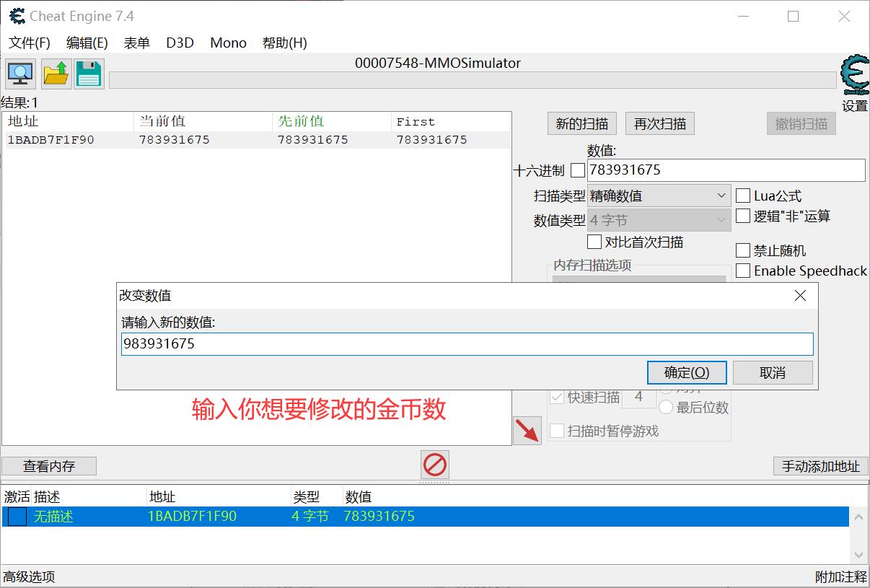Click the 激活 column header

click(x=17, y=496)
